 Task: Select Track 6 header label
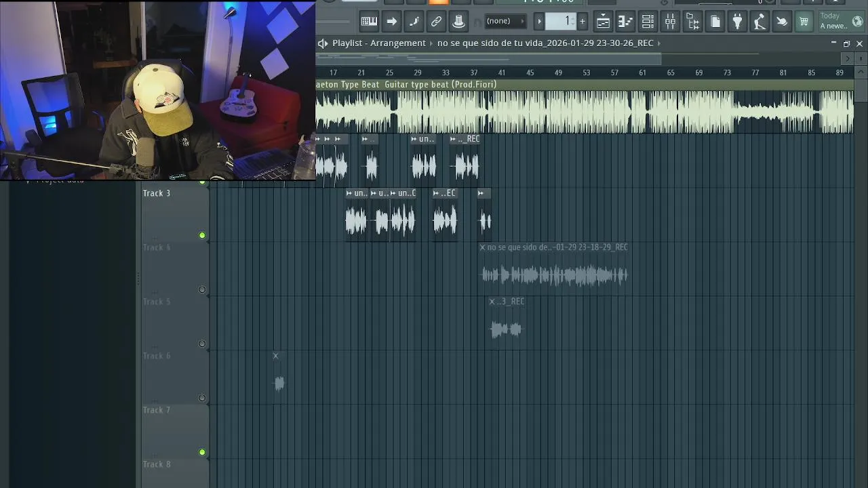(157, 356)
